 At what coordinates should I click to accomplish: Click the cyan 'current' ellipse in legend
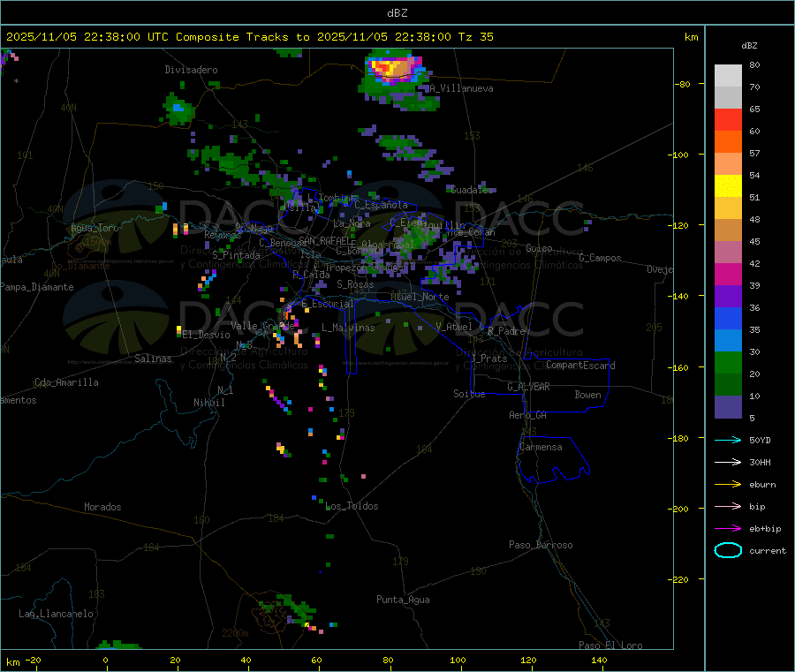[x=728, y=550]
